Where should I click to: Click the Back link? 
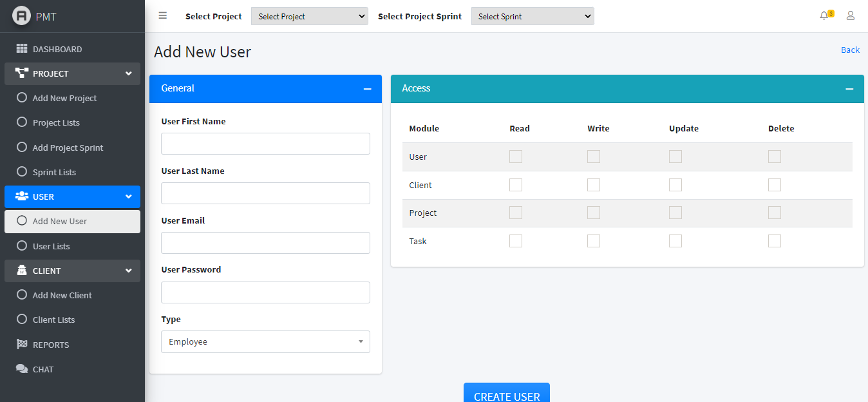coord(850,50)
